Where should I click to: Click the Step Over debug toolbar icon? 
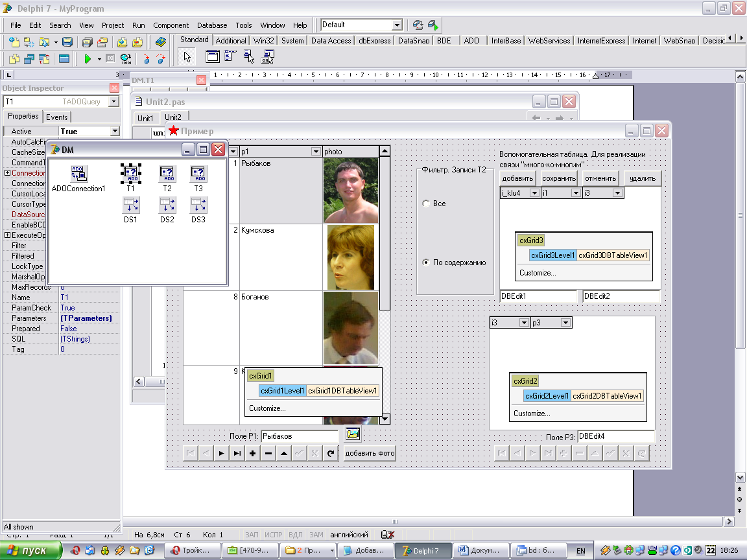[x=161, y=59]
